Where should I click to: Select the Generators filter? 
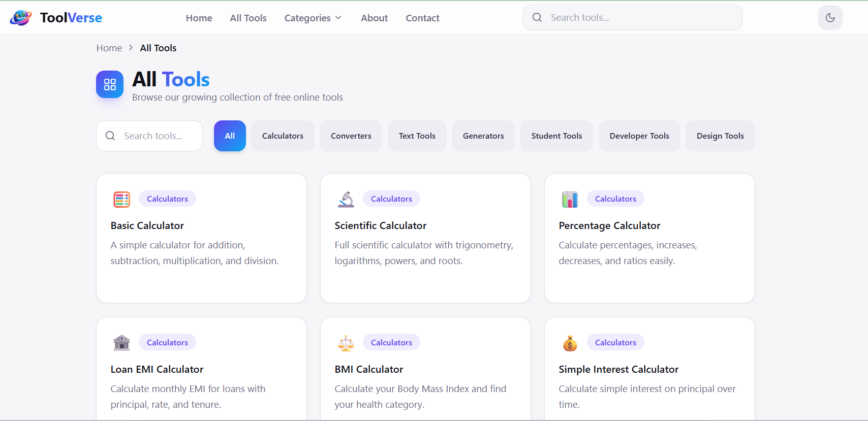483,136
